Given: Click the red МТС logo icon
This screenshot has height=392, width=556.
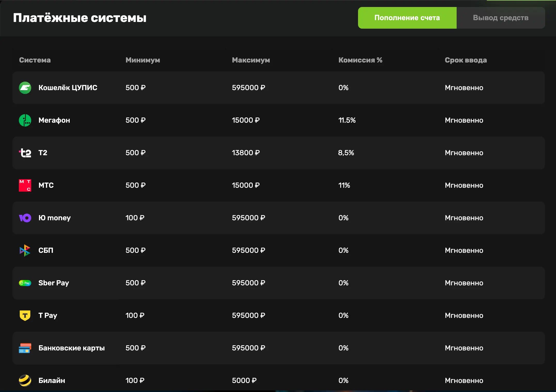Looking at the screenshot, I should click(25, 185).
